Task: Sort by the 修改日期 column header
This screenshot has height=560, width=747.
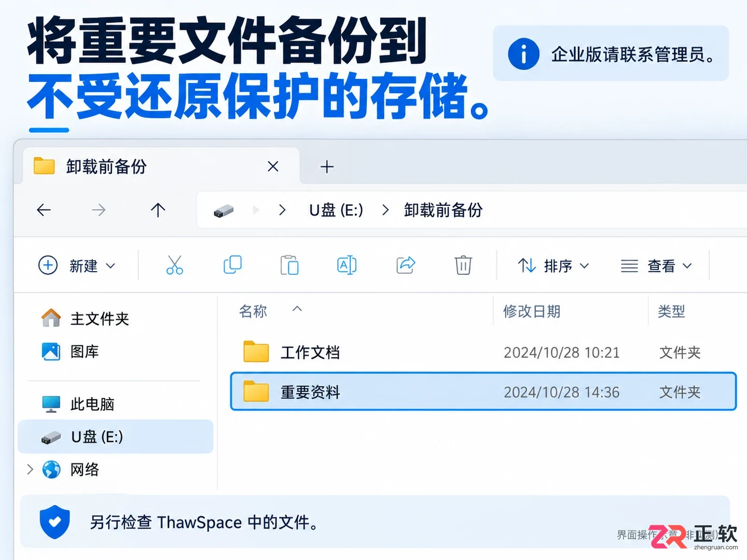Action: click(532, 311)
